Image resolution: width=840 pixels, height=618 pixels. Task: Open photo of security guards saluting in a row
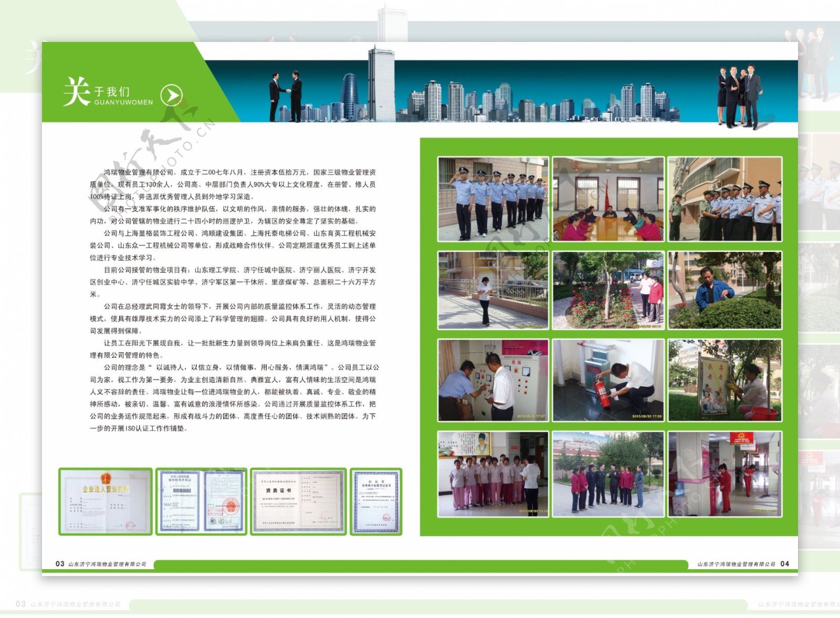[x=493, y=199]
